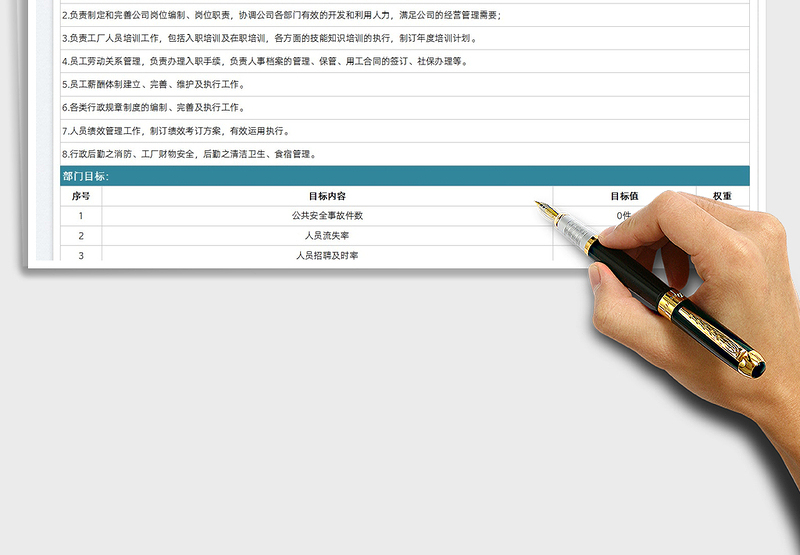Click serial number cell '1'

pyautogui.click(x=81, y=216)
